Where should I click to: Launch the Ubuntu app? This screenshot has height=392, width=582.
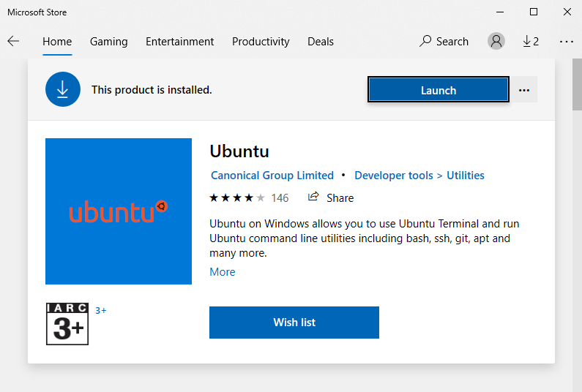(x=439, y=89)
